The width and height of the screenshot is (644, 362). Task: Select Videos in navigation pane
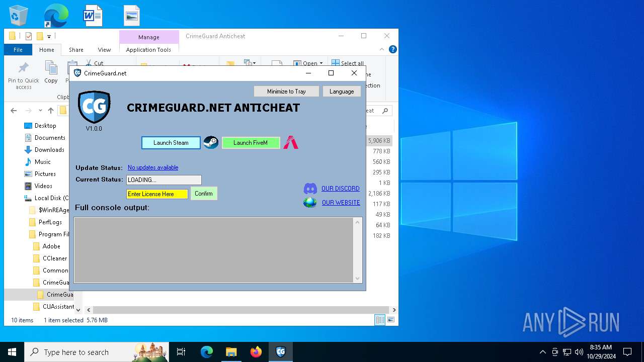click(x=43, y=186)
